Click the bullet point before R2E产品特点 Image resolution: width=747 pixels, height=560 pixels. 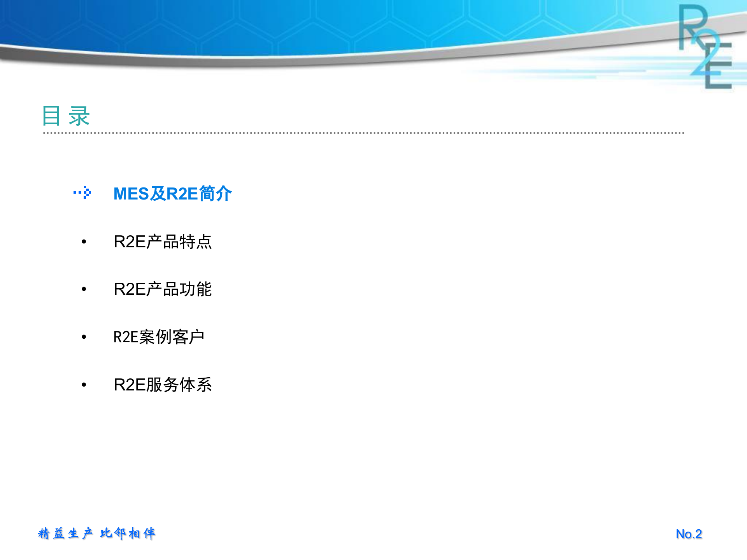click(x=84, y=242)
